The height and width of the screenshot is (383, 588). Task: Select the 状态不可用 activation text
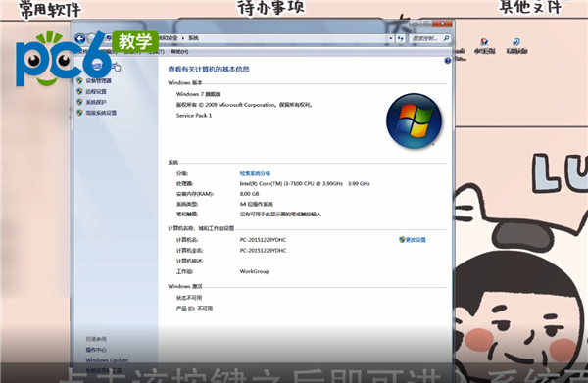189,298
